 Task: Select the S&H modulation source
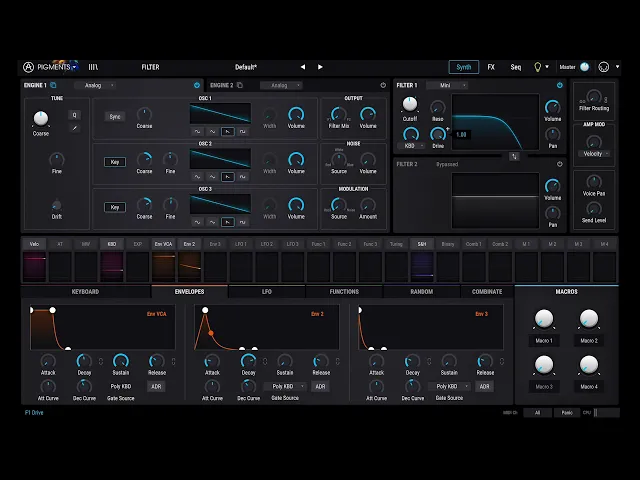(422, 244)
